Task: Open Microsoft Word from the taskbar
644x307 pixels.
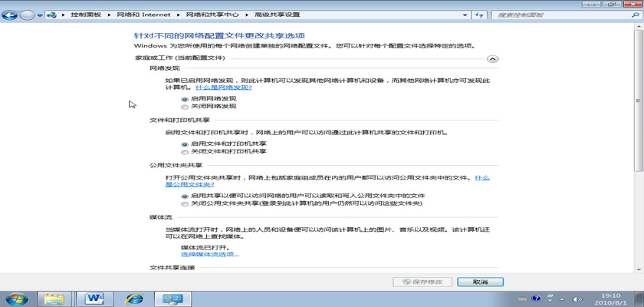Action: tap(95, 298)
